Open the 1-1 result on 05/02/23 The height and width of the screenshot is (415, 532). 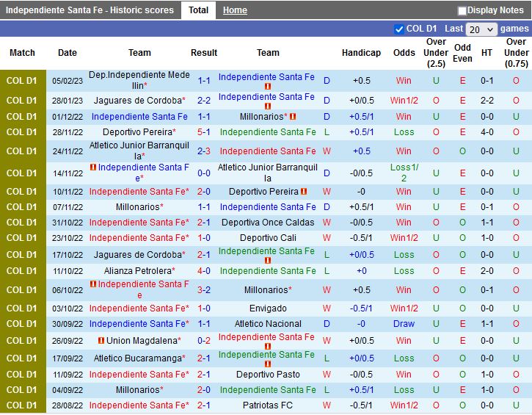pos(204,81)
